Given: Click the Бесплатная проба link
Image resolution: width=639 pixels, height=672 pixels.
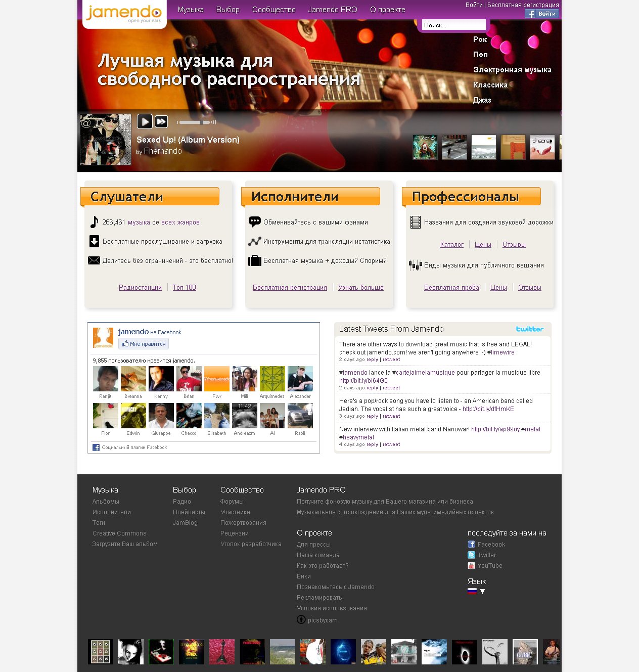Looking at the screenshot, I should tap(451, 287).
